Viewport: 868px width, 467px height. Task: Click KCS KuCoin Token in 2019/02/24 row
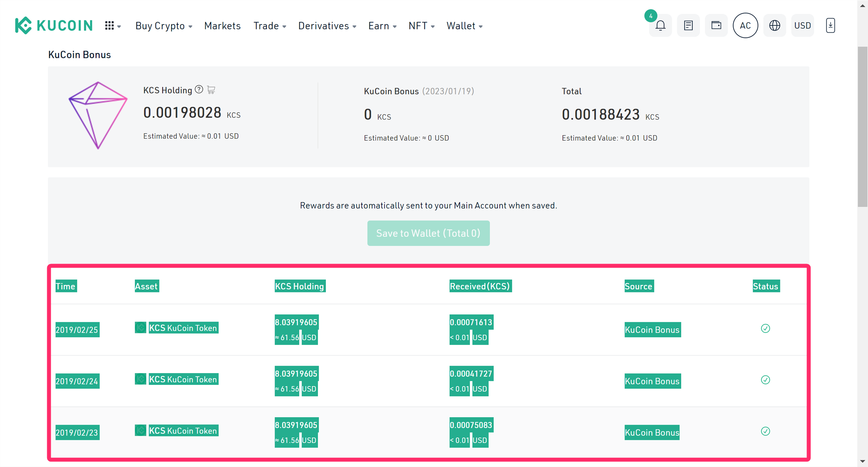point(183,379)
